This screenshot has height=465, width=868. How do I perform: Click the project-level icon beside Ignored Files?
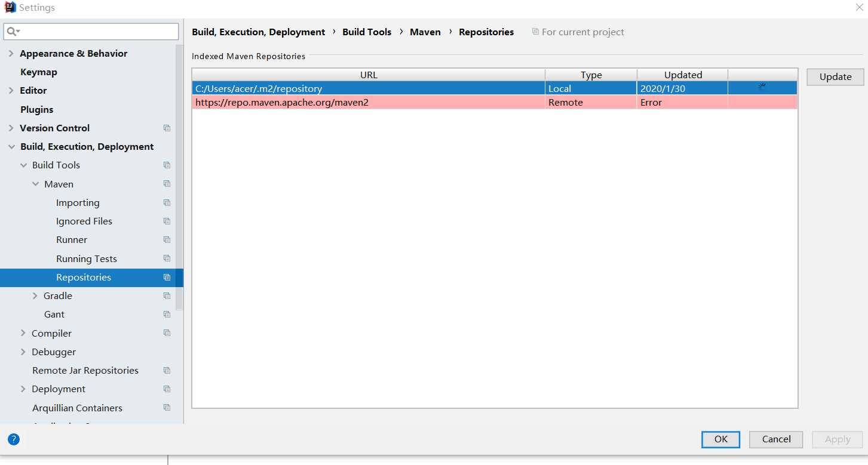(x=167, y=221)
